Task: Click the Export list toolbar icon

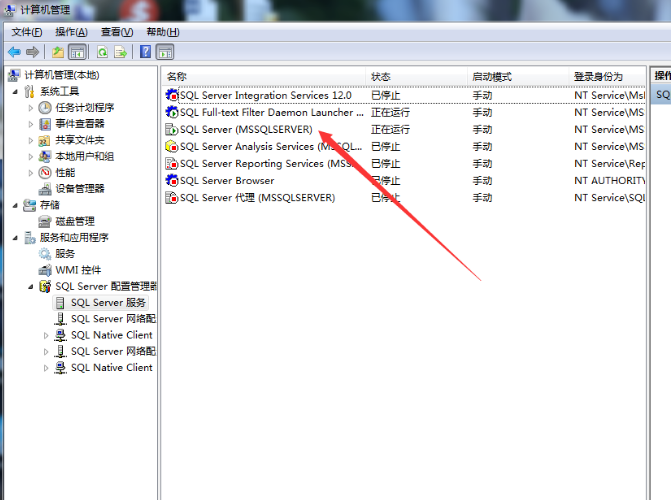Action: [121, 52]
